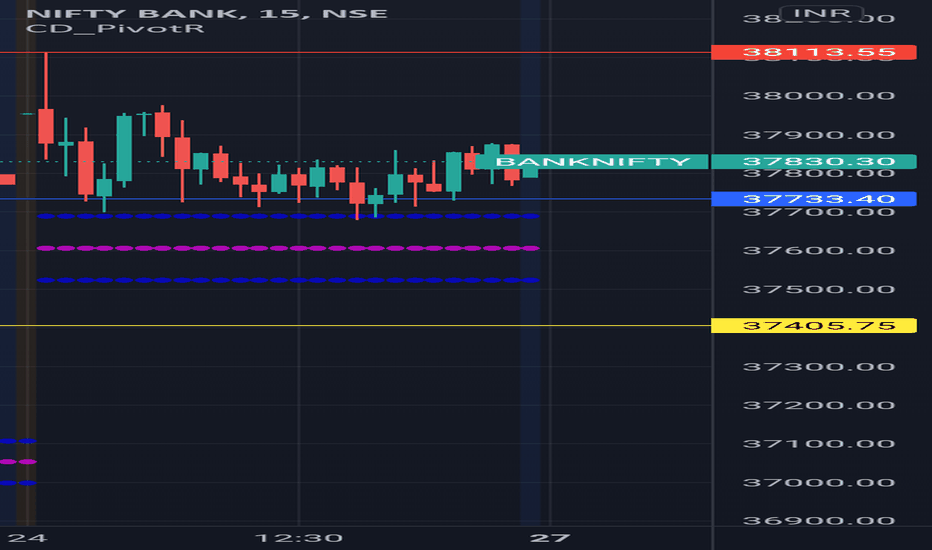The height and width of the screenshot is (550, 932).
Task: Click the blue 37733.40 price label
Action: (x=814, y=199)
